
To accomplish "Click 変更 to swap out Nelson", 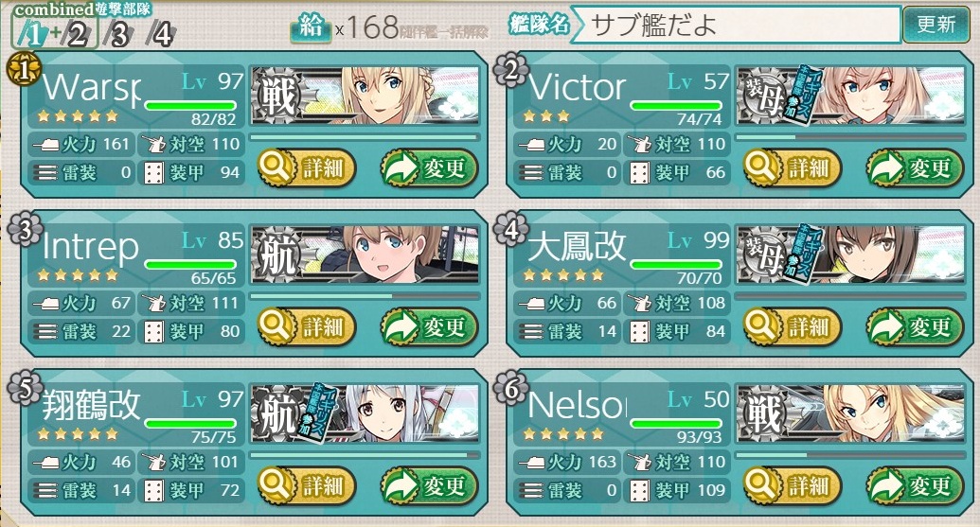I will (915, 484).
